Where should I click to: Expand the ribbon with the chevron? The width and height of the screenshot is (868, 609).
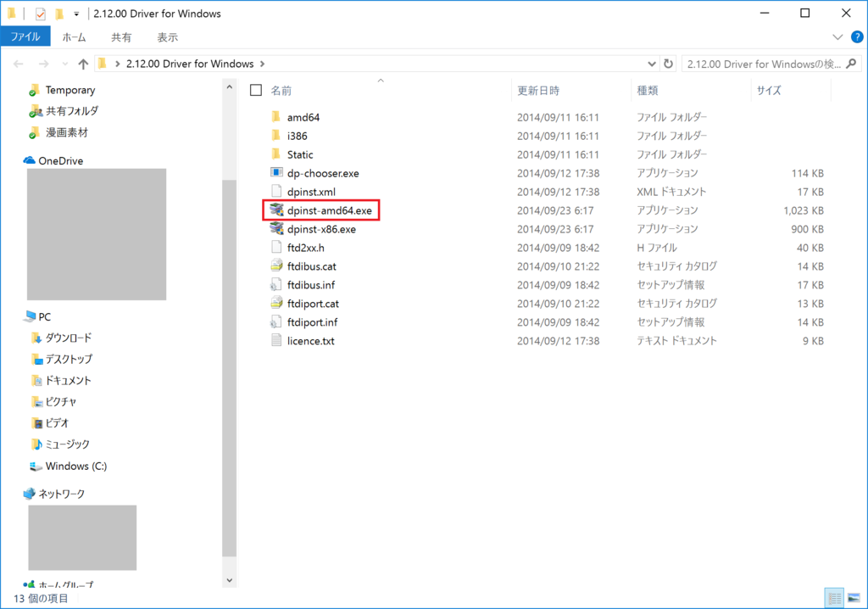point(837,37)
